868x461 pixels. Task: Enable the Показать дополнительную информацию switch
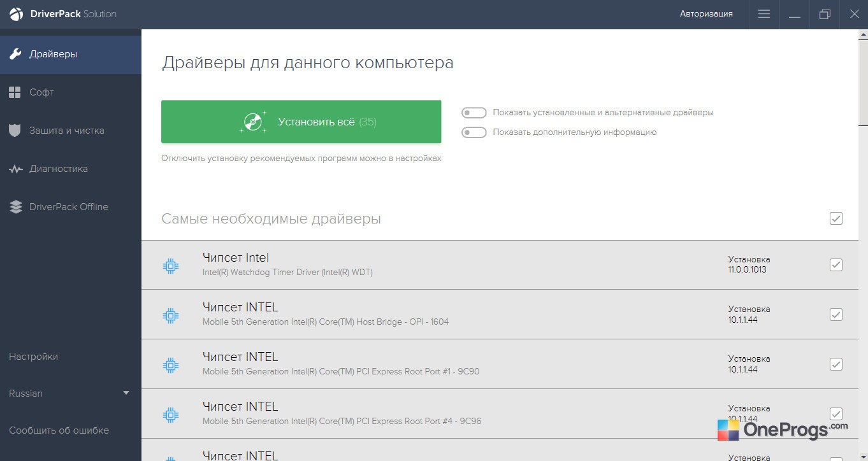(x=474, y=132)
